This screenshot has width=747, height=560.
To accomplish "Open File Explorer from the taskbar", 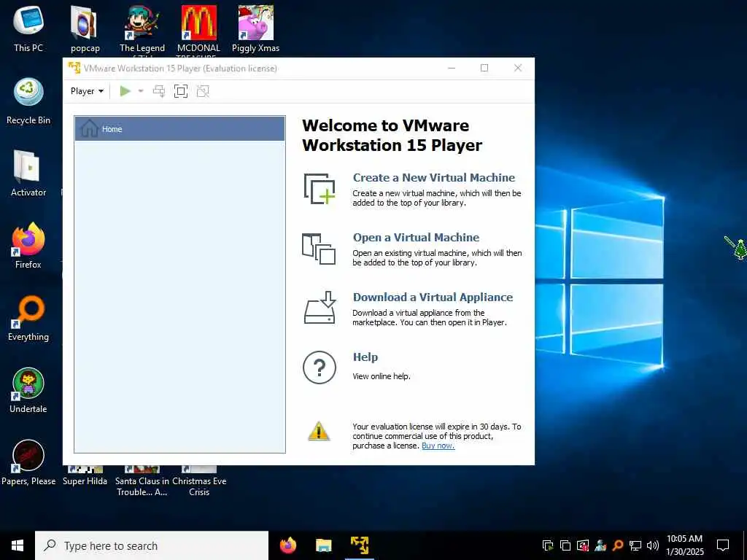I will pos(323,545).
